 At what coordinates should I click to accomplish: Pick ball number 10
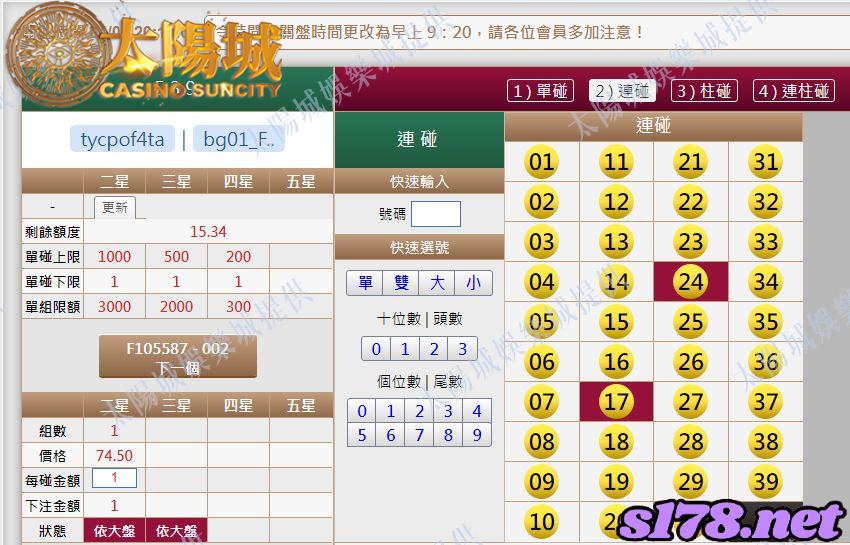tap(542, 522)
